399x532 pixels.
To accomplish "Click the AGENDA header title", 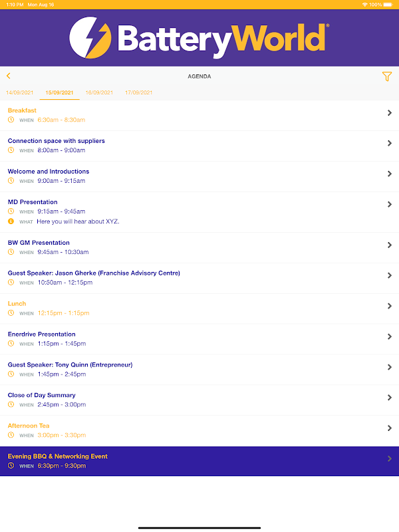I will pos(199,76).
